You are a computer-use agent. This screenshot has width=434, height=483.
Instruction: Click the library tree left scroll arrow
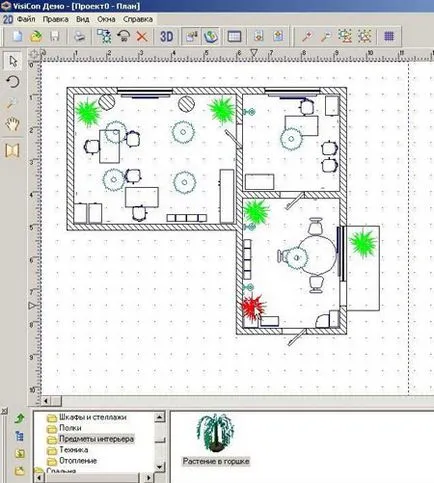pos(39,478)
